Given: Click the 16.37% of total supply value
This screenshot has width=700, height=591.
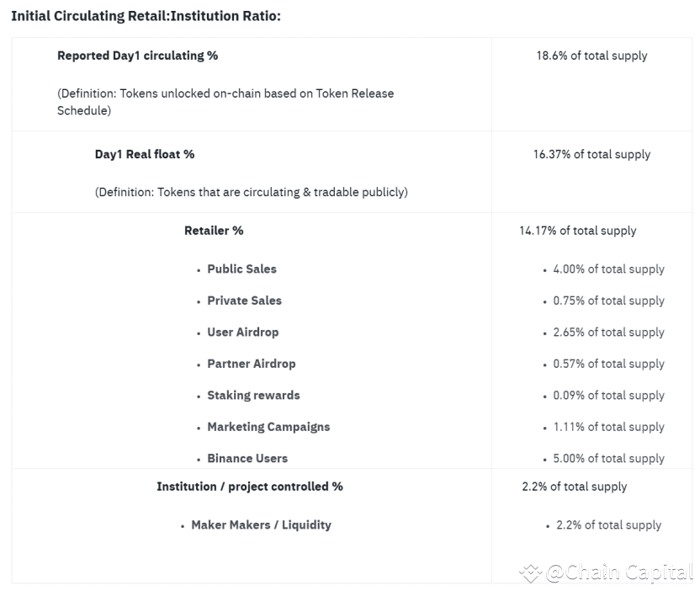Looking at the screenshot, I should tap(591, 155).
